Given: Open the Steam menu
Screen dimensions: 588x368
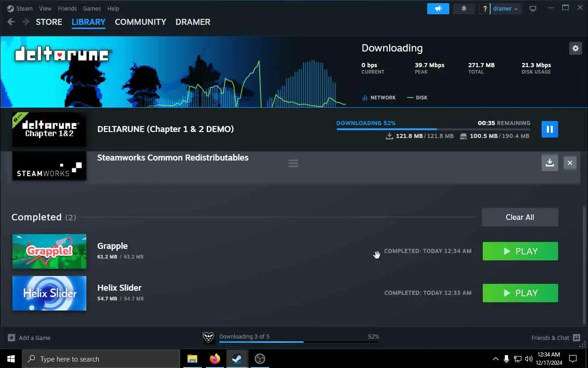Looking at the screenshot, I should point(20,8).
